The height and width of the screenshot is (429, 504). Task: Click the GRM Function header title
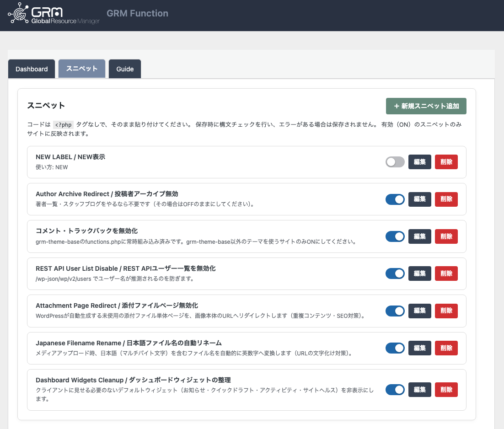pyautogui.click(x=137, y=13)
